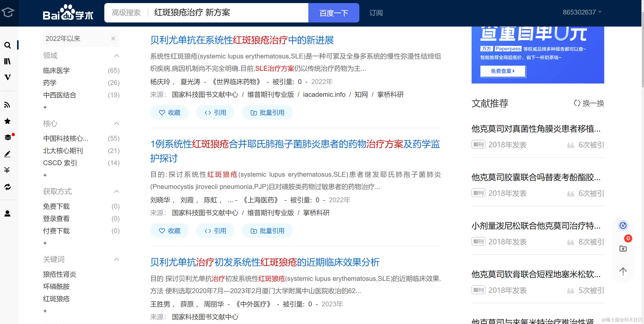Open favorites star sidebar icon
The height and width of the screenshot is (324, 644).
coord(8,121)
